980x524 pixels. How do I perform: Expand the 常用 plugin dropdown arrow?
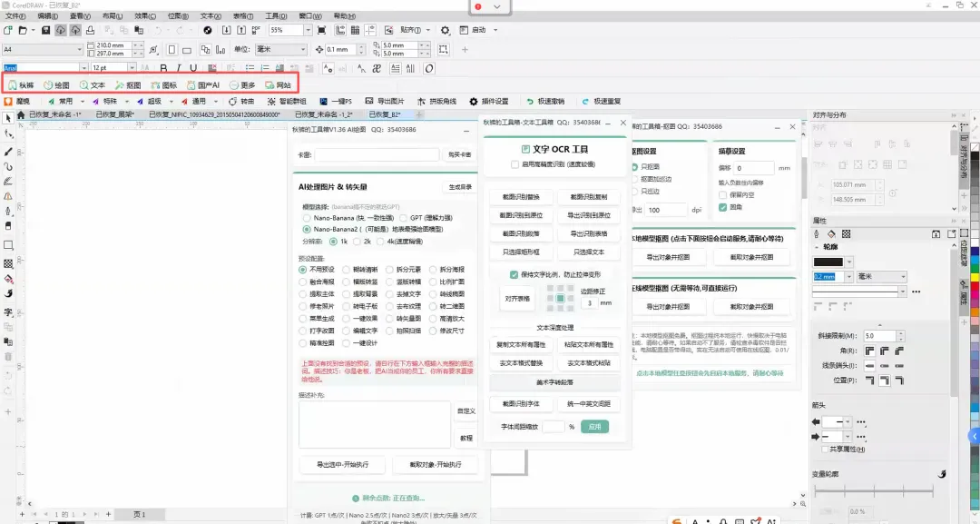pos(83,102)
